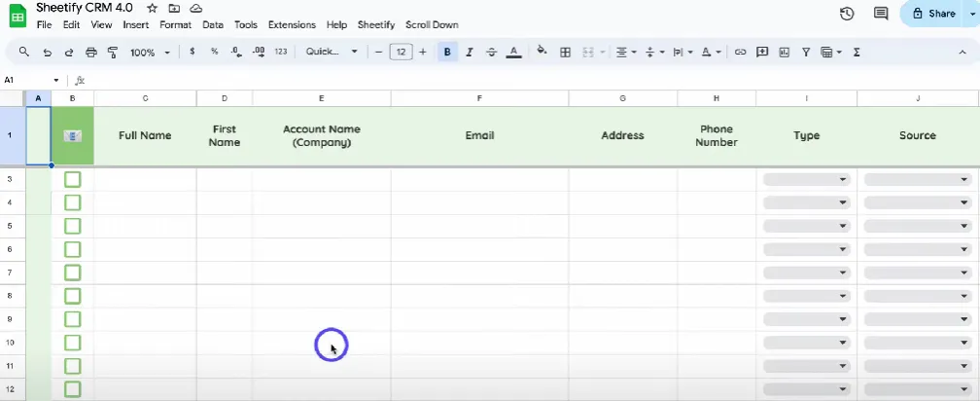Image resolution: width=980 pixels, height=401 pixels.
Task: Click the formula bar input
Action: pos(531,81)
